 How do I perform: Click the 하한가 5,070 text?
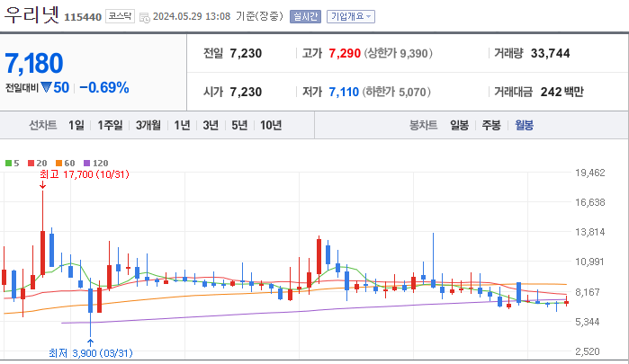396,92
